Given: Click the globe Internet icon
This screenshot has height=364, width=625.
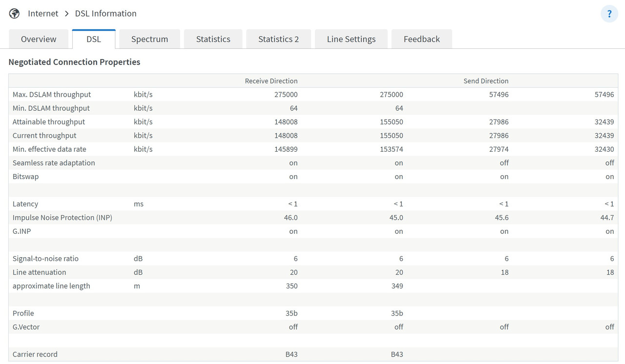Looking at the screenshot, I should click(15, 14).
